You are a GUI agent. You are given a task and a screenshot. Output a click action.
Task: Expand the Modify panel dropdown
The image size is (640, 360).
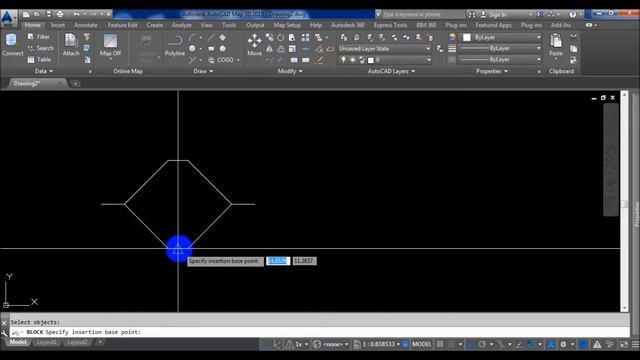[290, 71]
